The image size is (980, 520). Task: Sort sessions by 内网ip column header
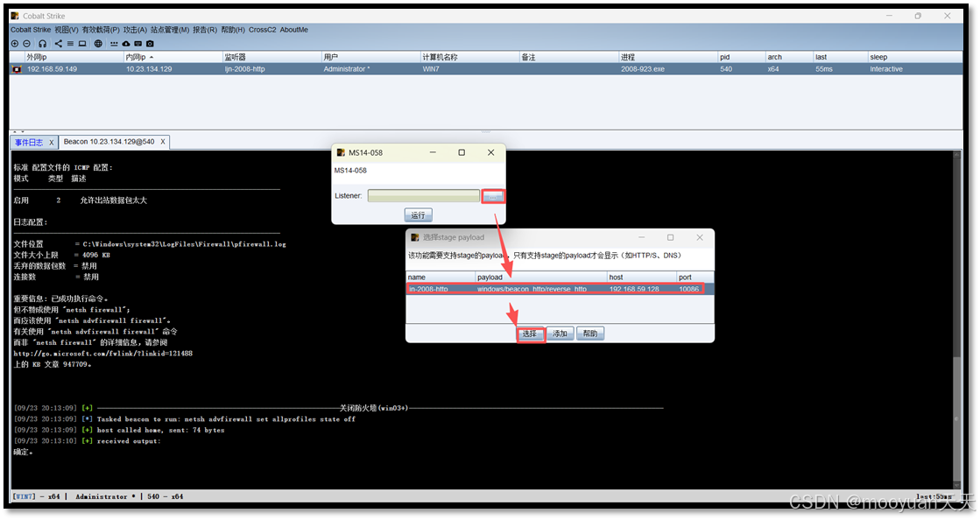tap(173, 57)
